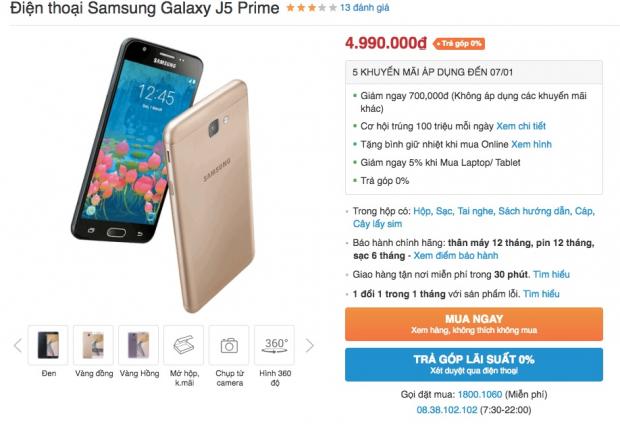The width and height of the screenshot is (620, 426).
Task: Open the 'Xem hình' gift link
Action: pos(531,144)
